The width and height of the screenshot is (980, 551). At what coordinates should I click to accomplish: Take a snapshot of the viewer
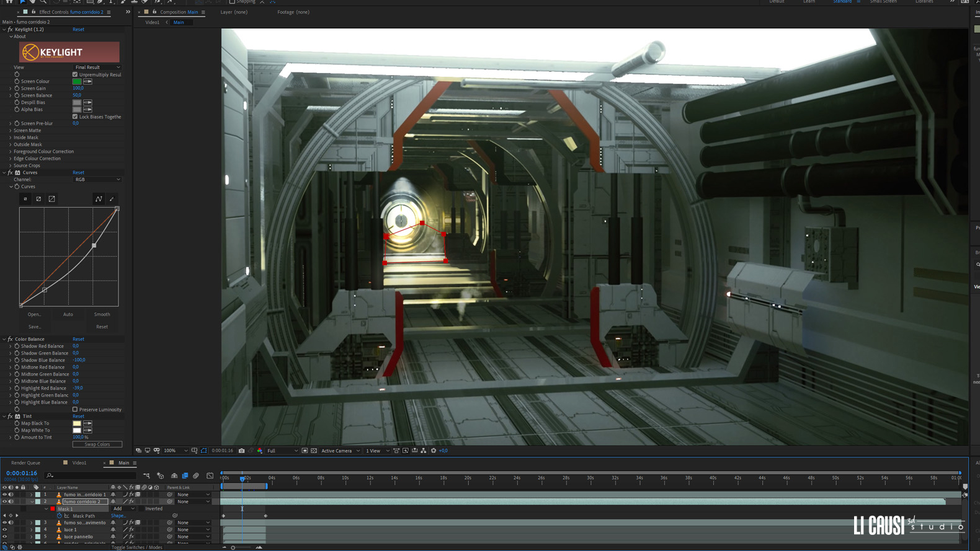[242, 451]
